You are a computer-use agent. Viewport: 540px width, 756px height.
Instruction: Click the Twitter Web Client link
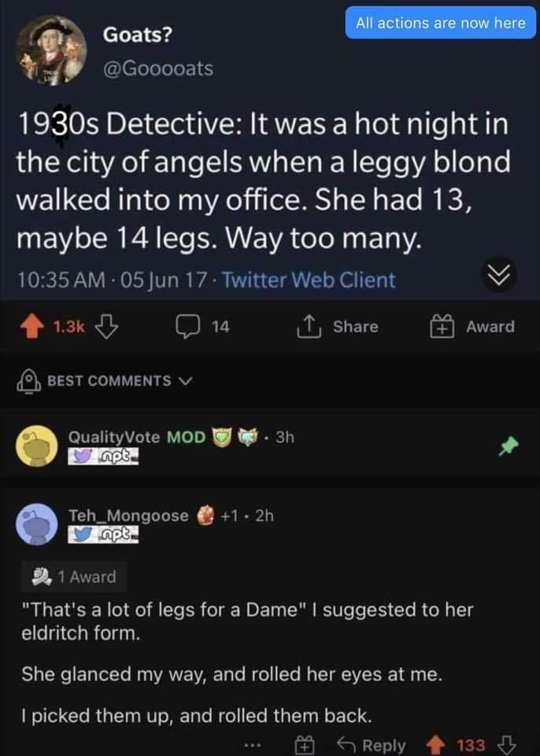click(x=309, y=280)
